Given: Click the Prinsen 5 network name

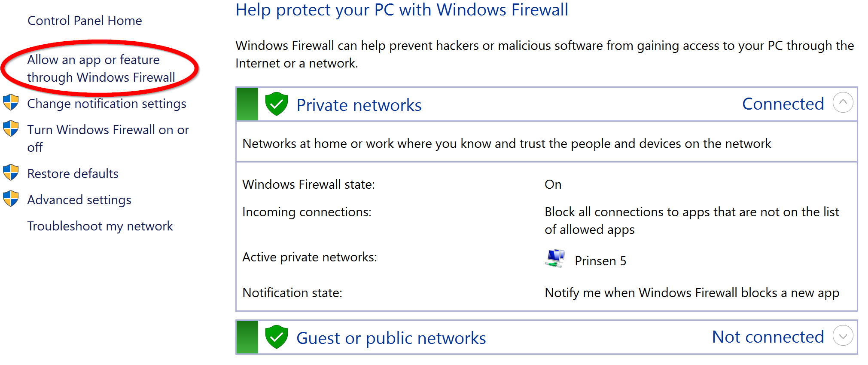Looking at the screenshot, I should click(x=600, y=261).
